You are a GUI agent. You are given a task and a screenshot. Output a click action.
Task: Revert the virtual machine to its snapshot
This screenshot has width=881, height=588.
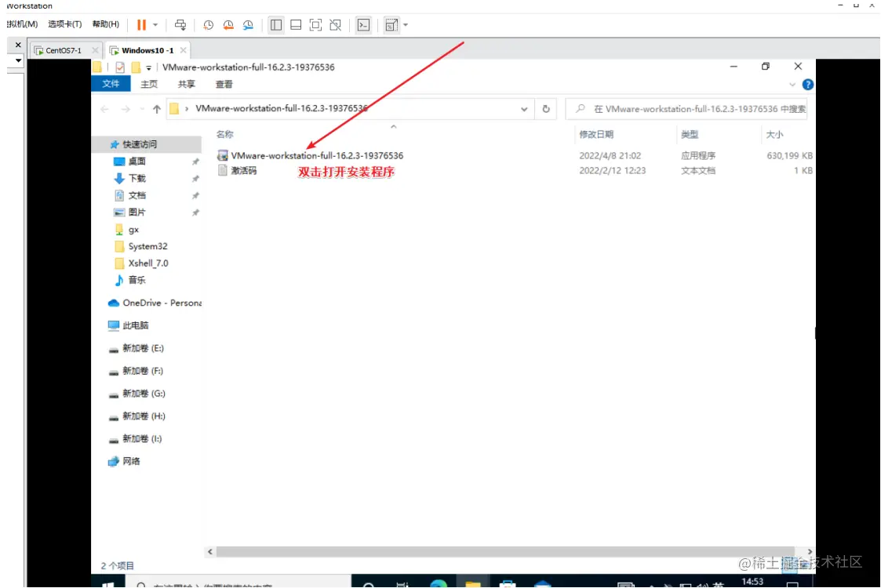pos(228,25)
